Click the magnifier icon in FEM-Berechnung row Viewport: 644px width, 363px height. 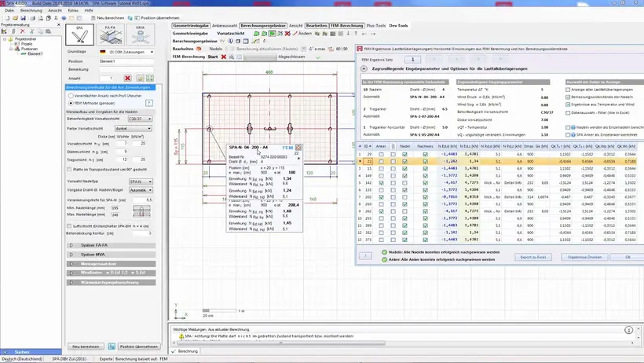point(232,57)
